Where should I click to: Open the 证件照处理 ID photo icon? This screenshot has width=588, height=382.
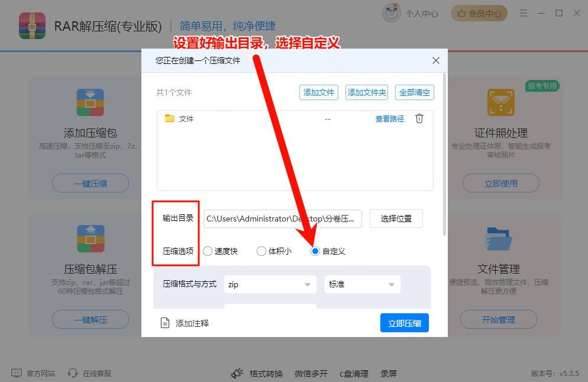click(500, 102)
